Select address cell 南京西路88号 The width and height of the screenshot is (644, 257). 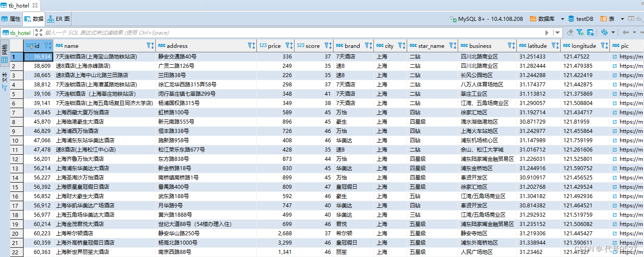tap(206, 252)
